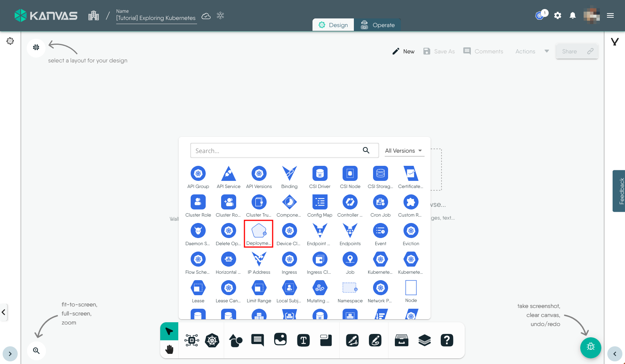Image resolution: width=625 pixels, height=364 pixels.
Task: Choose the image tool in the toolbar
Action: [281, 340]
